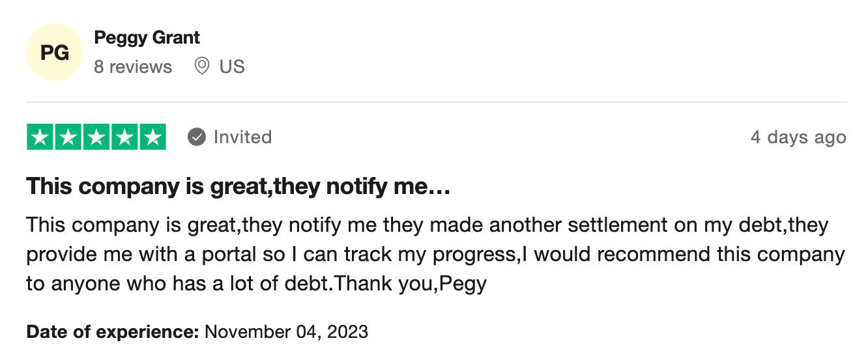The width and height of the screenshot is (868, 362).
Task: Click the PG avatar circle
Action: (55, 52)
